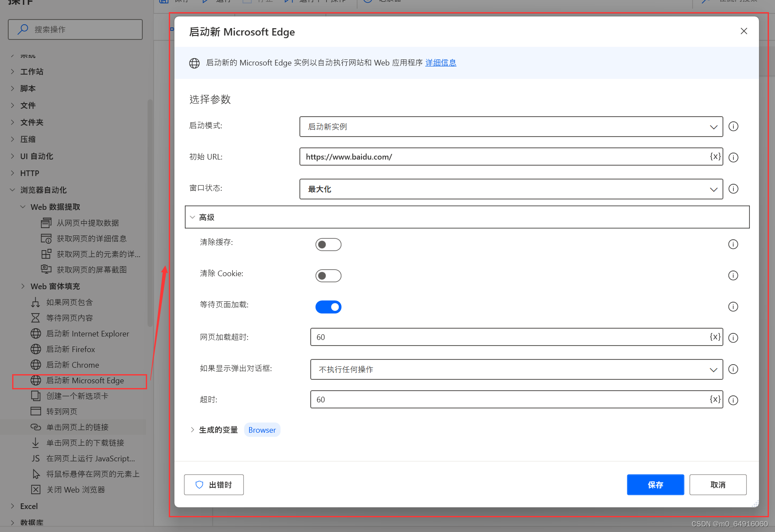This screenshot has height=532, width=775.
Task: Open the 启动新 Chrome action
Action: click(x=72, y=365)
